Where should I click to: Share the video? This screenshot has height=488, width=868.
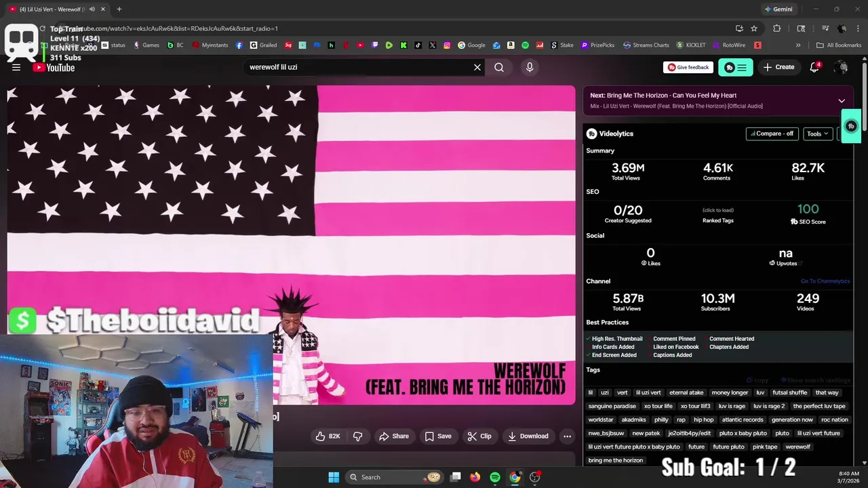click(x=394, y=436)
